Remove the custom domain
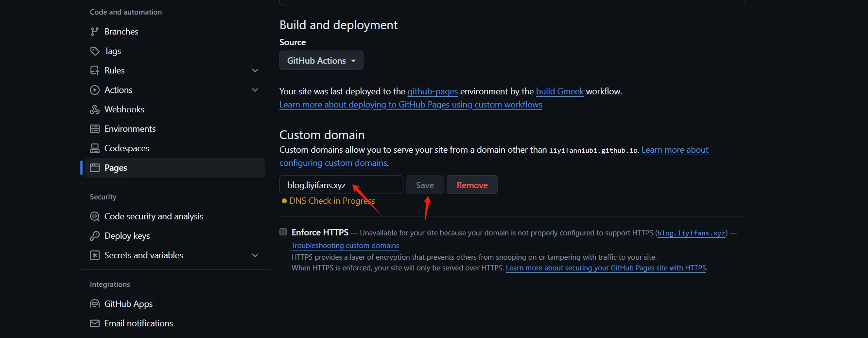 pos(472,185)
